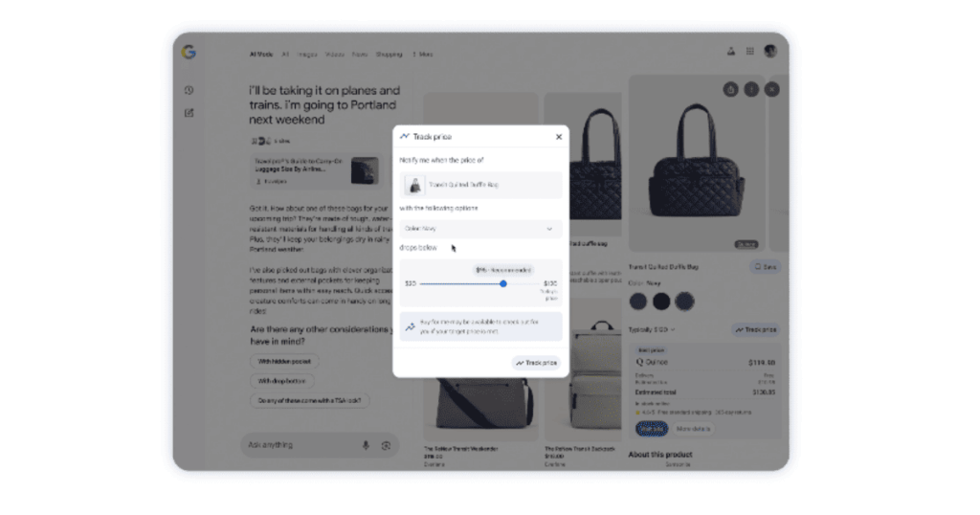Close the Track price dialog
The height and width of the screenshot is (515, 980).
(559, 137)
